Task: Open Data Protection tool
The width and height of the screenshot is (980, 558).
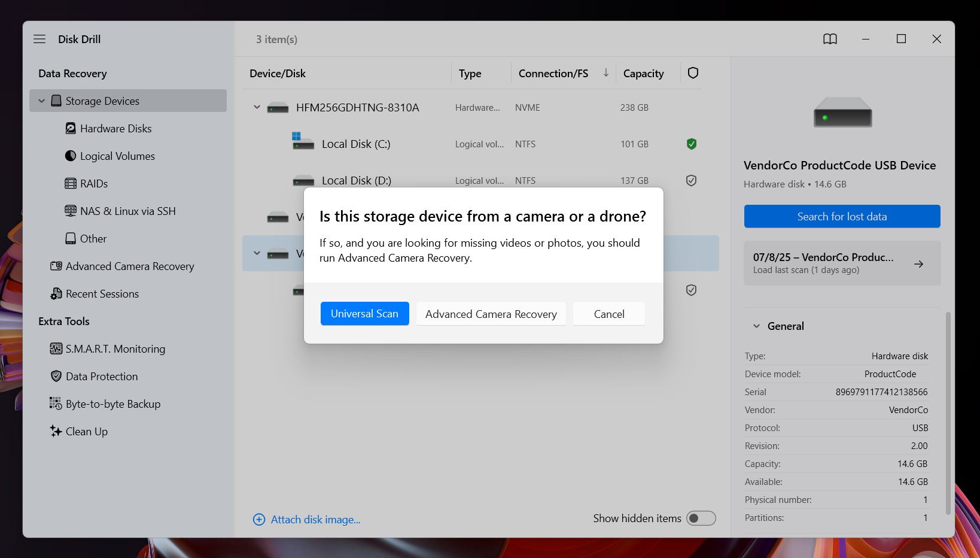Action: [x=102, y=376]
